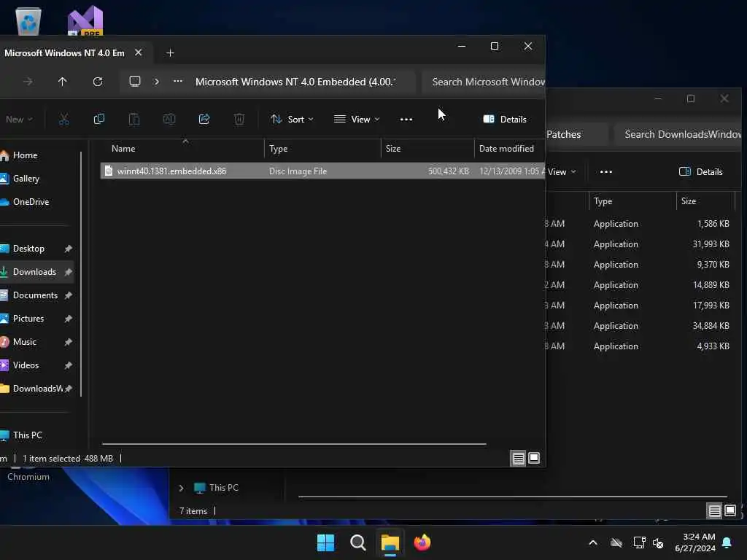Toggle the Details pane in back window

coord(701,172)
